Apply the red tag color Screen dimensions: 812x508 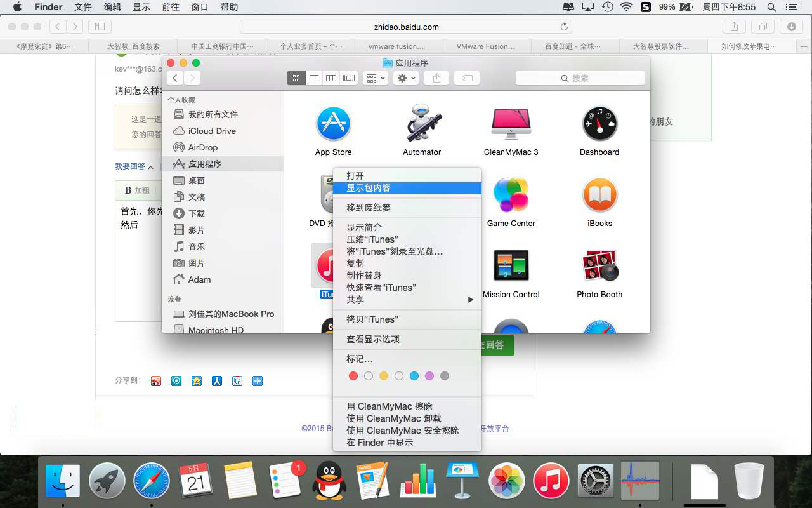[x=353, y=376]
